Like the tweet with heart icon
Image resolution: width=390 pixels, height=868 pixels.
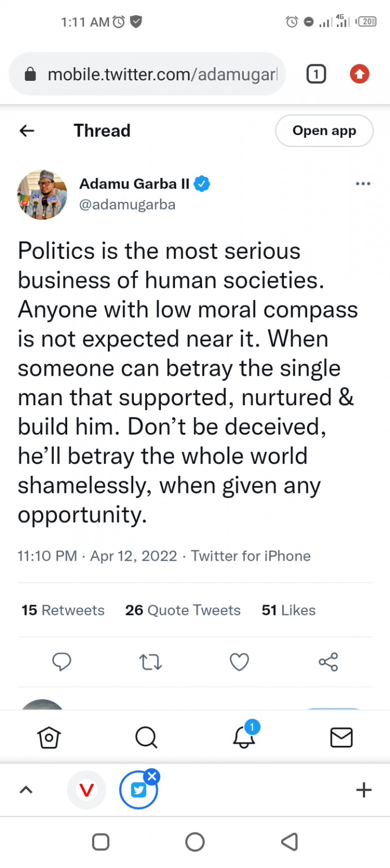coord(239,662)
